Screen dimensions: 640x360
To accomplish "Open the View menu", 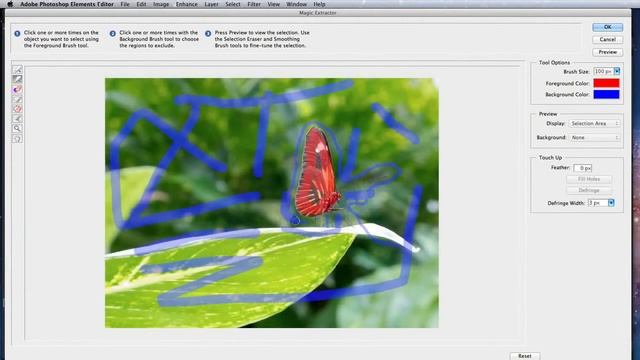I will click(273, 4).
